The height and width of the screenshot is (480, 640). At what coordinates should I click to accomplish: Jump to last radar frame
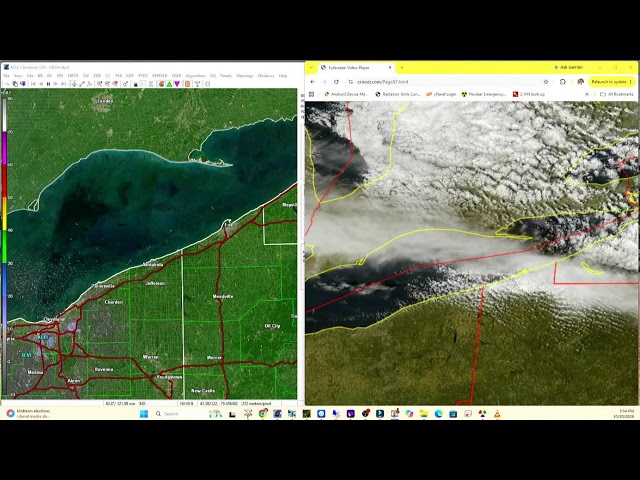coord(63,84)
